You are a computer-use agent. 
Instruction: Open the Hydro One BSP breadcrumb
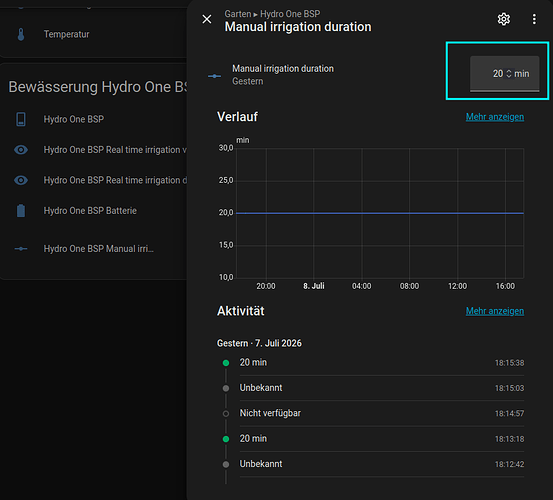coord(290,14)
